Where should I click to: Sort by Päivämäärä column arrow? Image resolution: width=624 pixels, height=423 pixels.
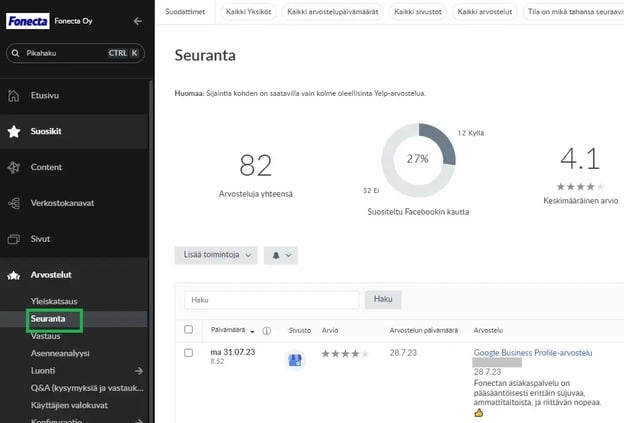tap(252, 331)
